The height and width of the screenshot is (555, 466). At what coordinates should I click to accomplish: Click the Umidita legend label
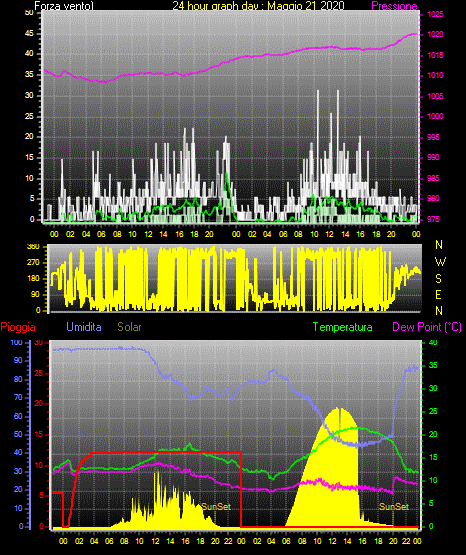84,327
